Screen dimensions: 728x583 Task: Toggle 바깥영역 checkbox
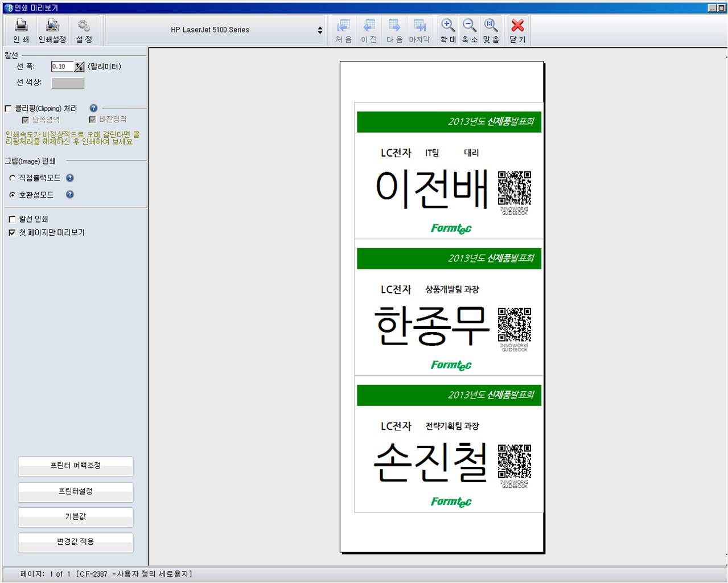click(92, 120)
